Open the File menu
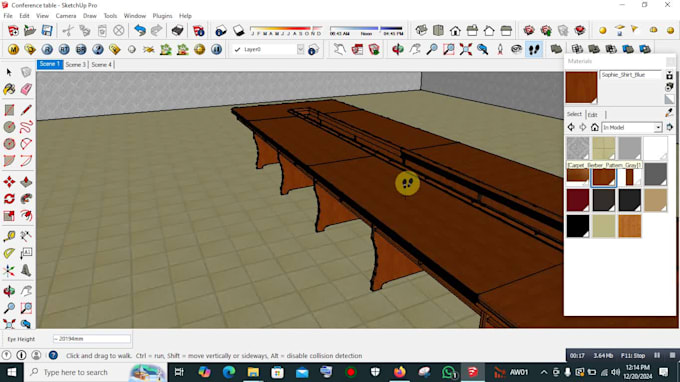Screen dimensions: 680x382 click(8, 16)
